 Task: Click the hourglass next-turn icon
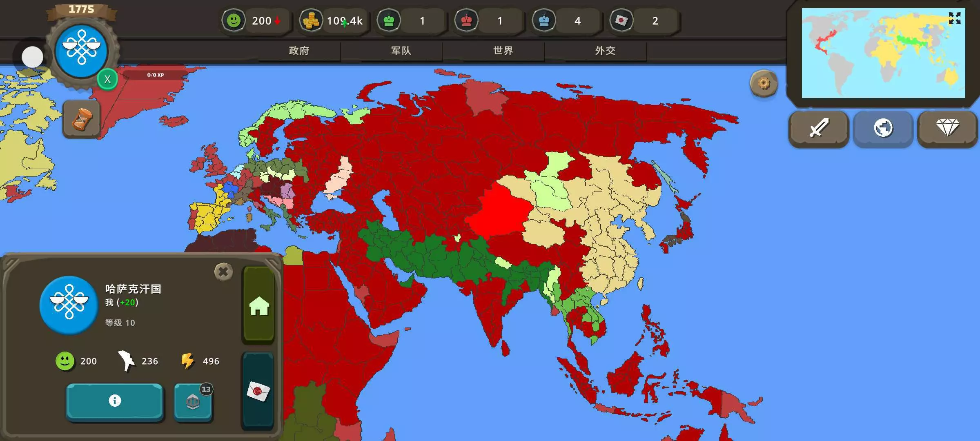[x=81, y=120]
